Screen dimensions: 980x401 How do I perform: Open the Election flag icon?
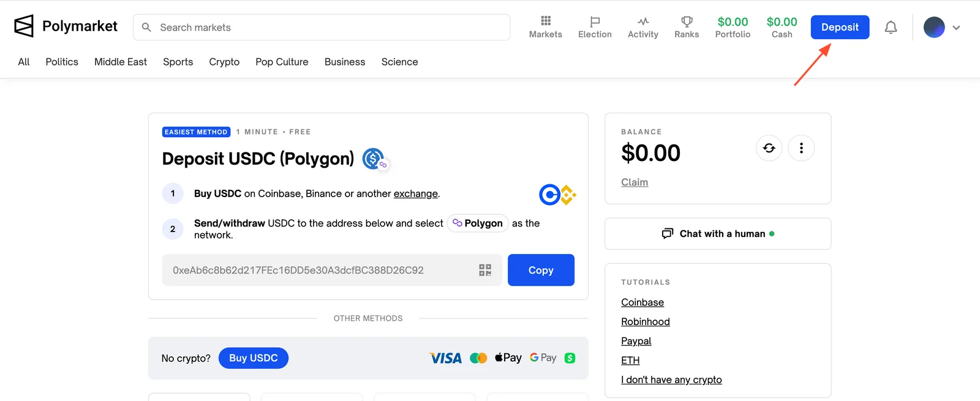point(595,21)
